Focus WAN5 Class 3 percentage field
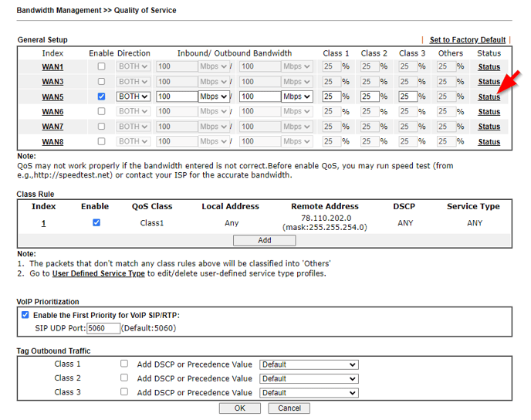 click(x=408, y=97)
